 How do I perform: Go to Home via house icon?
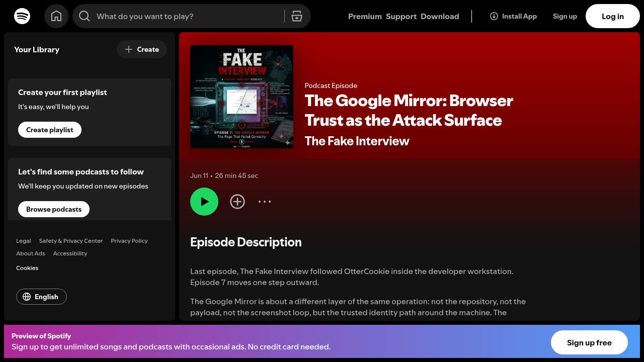tap(56, 16)
